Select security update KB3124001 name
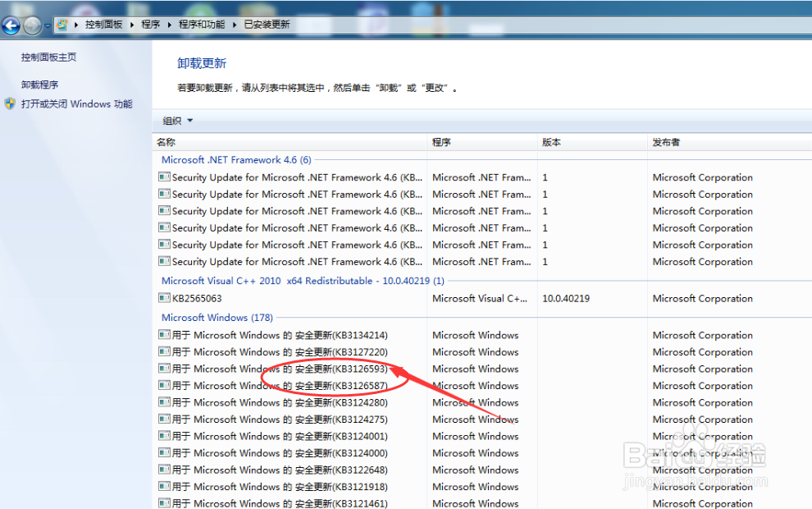Image resolution: width=812 pixels, height=509 pixels. 280,436
